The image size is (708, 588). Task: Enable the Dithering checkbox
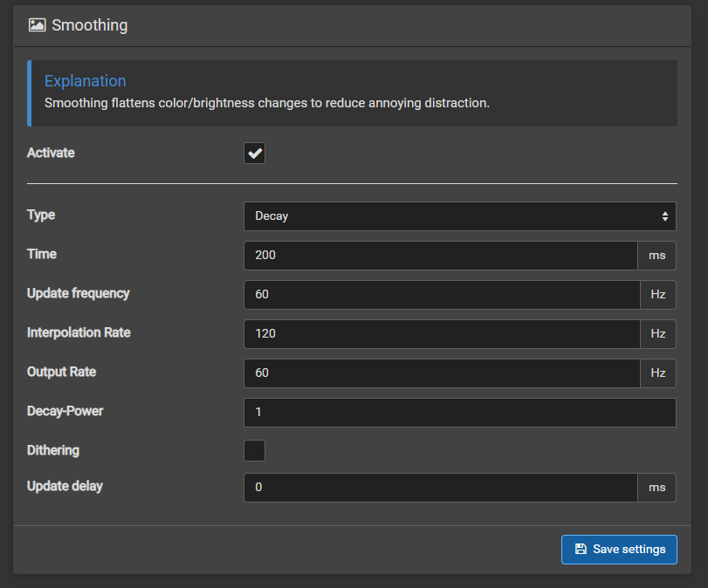(x=254, y=451)
